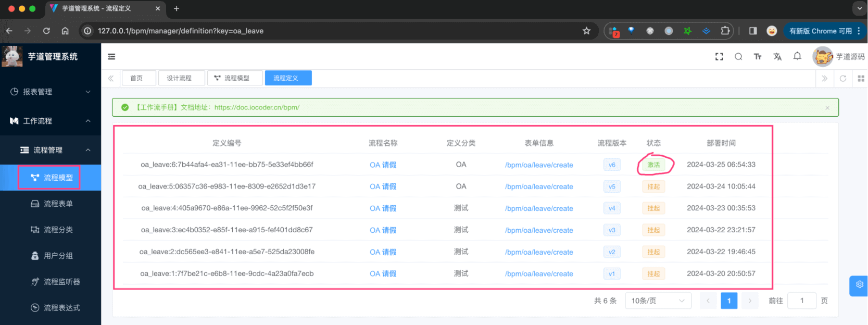Click the refresh icon in tab bar
The image size is (868, 325).
pos(842,78)
